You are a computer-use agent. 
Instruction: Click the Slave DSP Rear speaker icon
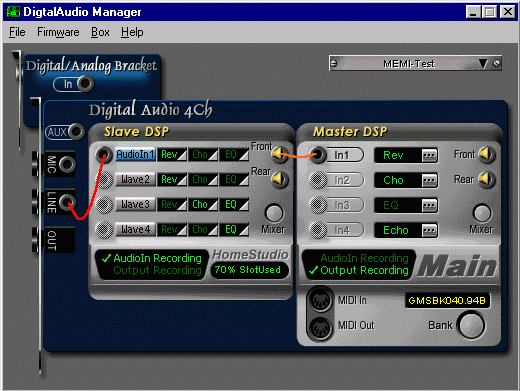pos(279,179)
